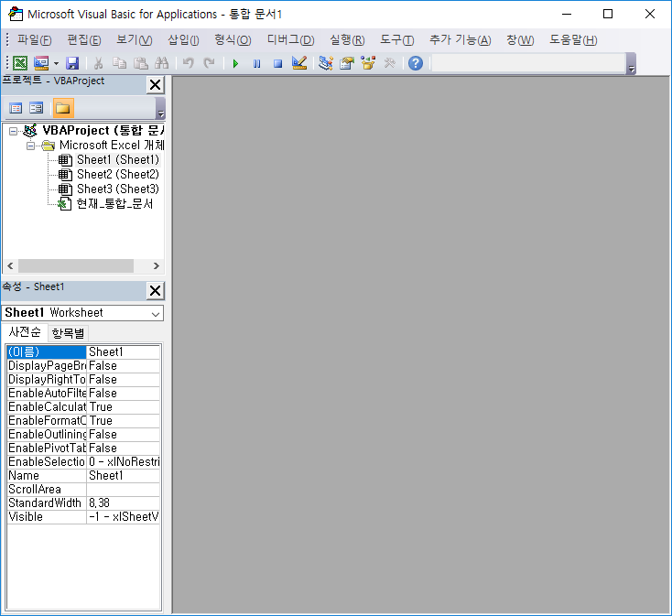This screenshot has width=672, height=616.
Task: Open 추가 기능(A) menu
Action: [460, 40]
